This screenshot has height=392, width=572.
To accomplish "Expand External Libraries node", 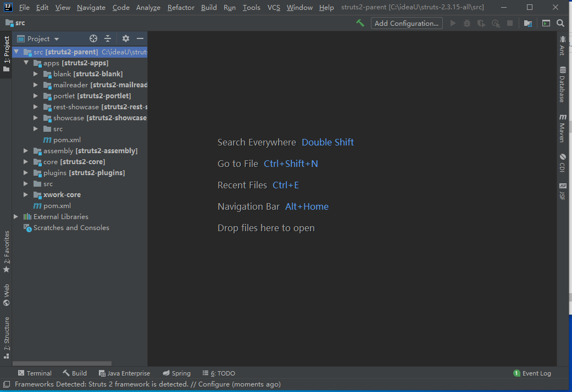I will click(x=16, y=217).
